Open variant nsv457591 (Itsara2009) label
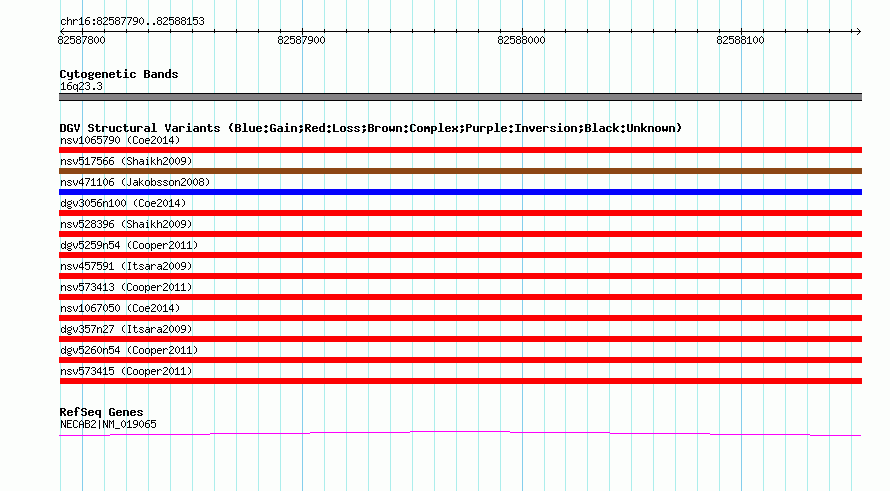The width and height of the screenshot is (890, 491). pyautogui.click(x=126, y=266)
